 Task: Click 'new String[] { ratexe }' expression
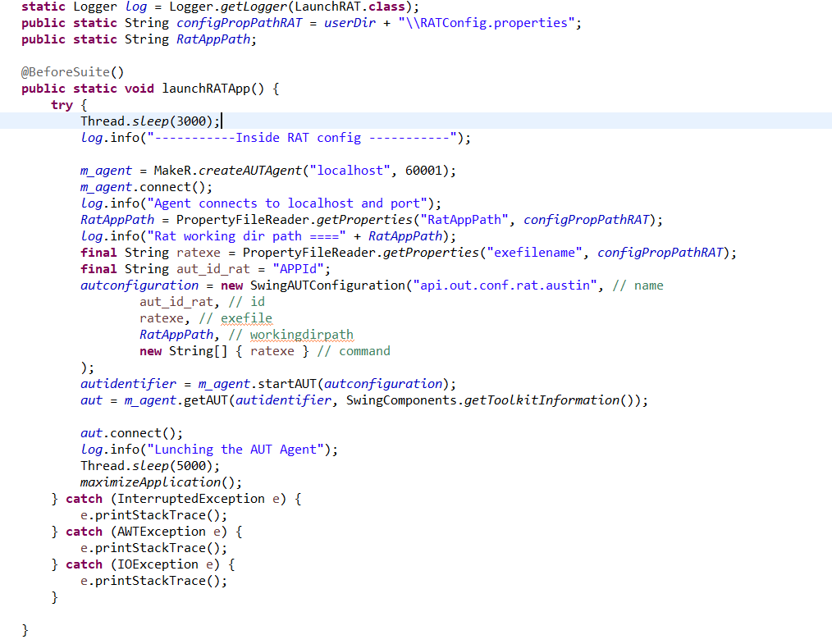(x=224, y=351)
